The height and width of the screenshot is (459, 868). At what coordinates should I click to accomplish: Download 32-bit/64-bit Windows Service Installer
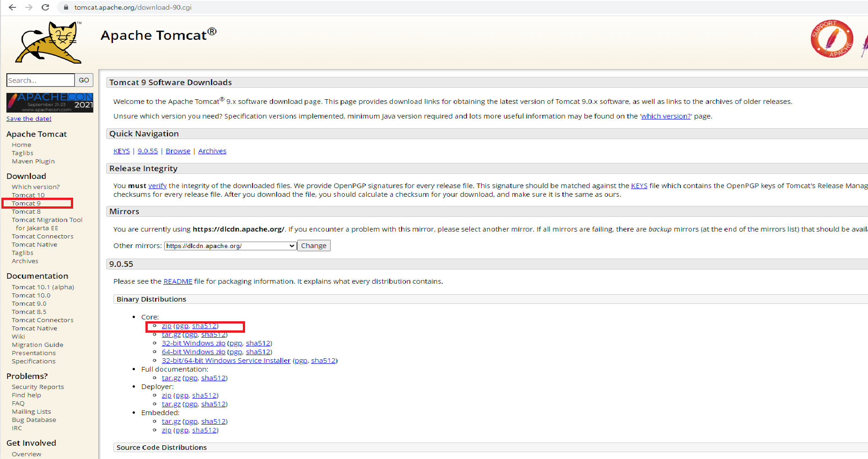[226, 361]
